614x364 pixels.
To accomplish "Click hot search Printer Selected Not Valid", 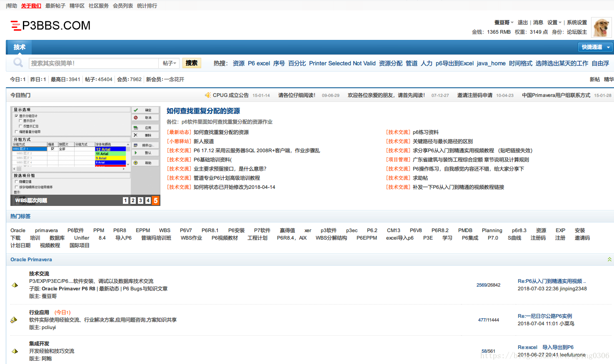I will 342,63.
